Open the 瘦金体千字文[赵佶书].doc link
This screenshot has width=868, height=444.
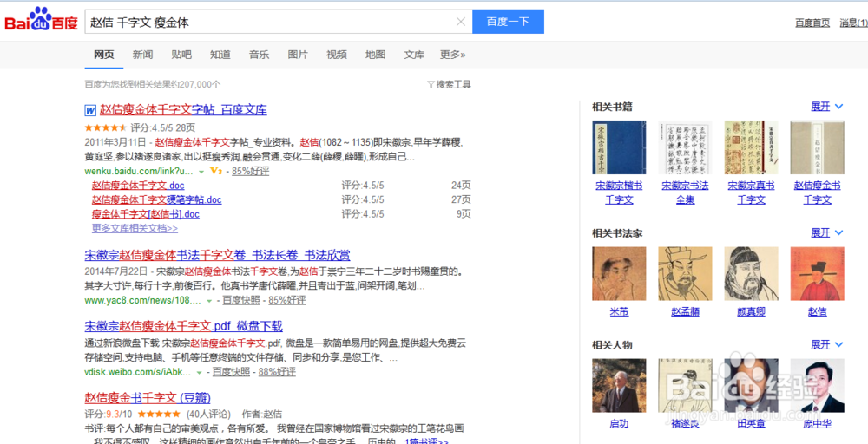146,214
